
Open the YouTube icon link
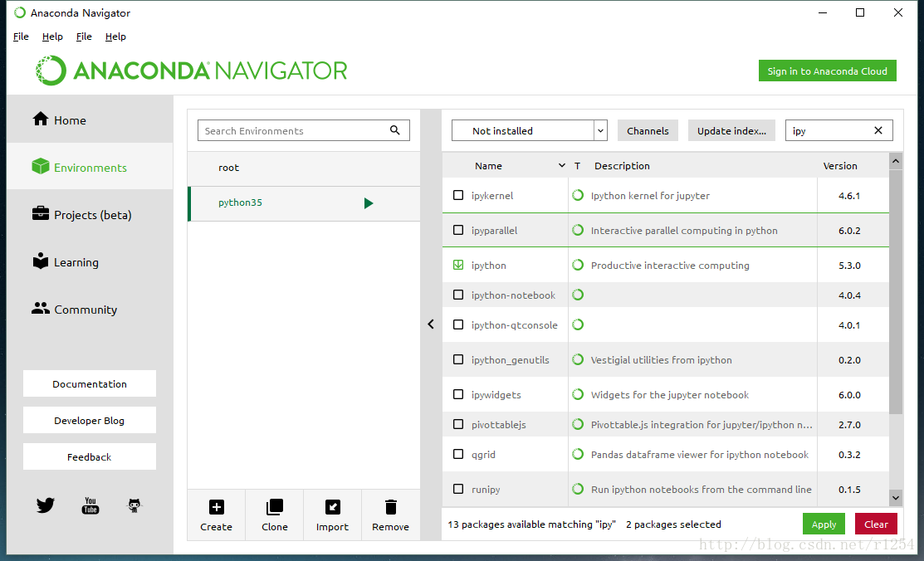tap(90, 505)
